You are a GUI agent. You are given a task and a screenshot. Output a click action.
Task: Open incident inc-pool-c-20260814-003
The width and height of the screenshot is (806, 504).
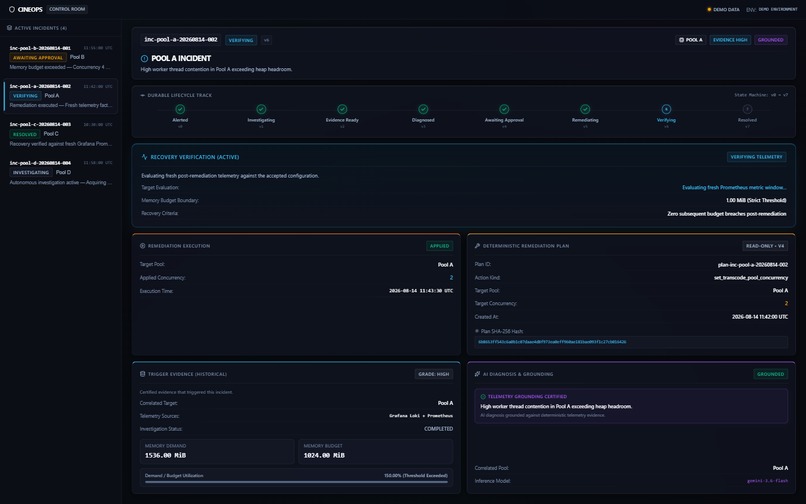point(61,134)
